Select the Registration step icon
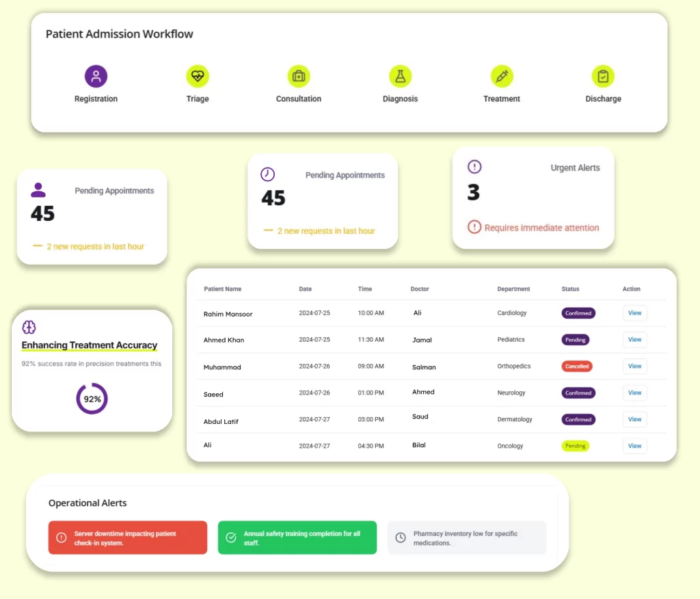 [96, 76]
